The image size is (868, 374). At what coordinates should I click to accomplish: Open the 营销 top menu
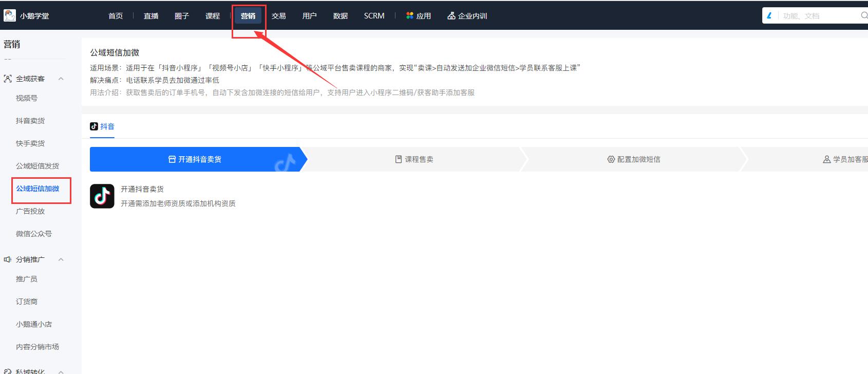point(248,16)
